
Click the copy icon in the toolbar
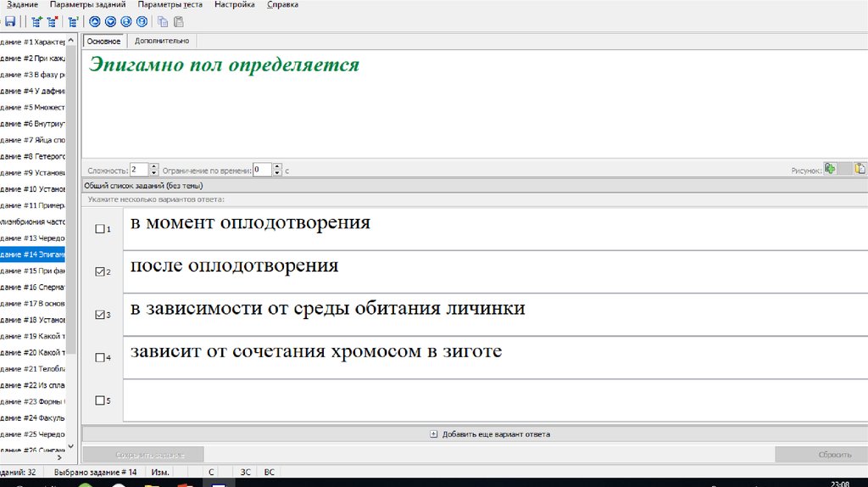pyautogui.click(x=163, y=22)
